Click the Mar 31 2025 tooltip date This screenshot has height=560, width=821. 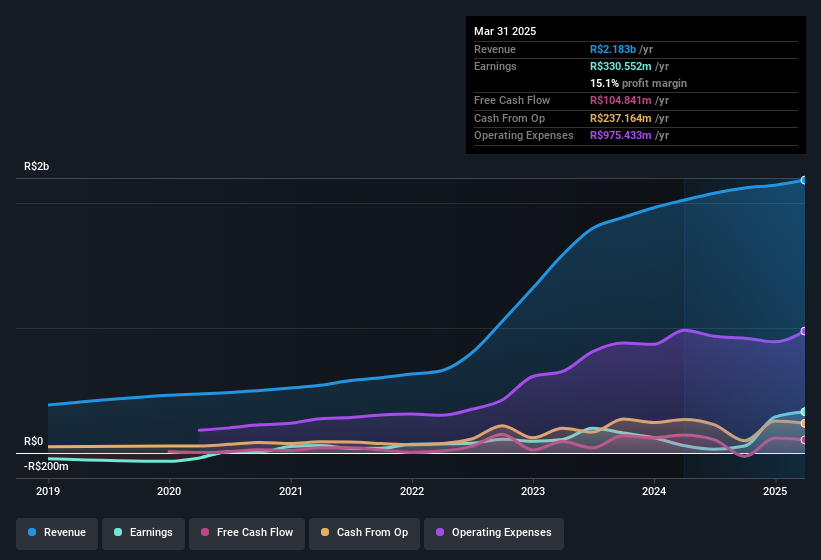(505, 31)
